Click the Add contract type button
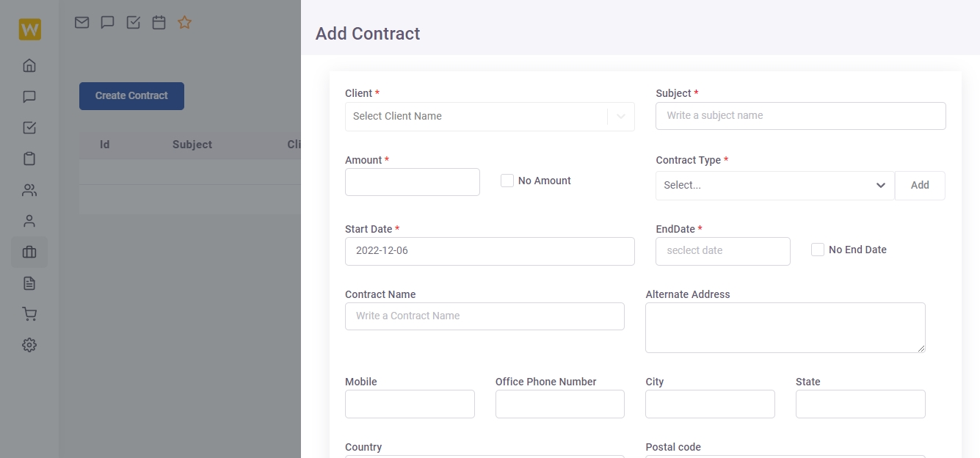 pos(920,186)
